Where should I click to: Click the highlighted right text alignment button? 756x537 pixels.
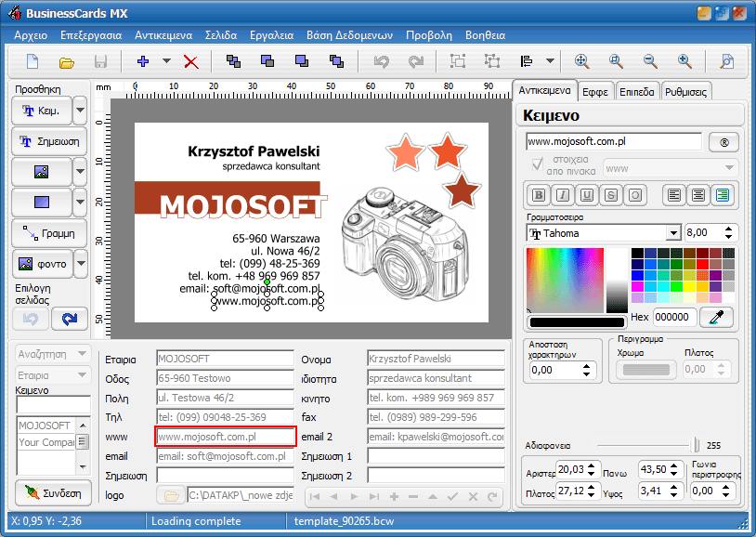click(723, 195)
